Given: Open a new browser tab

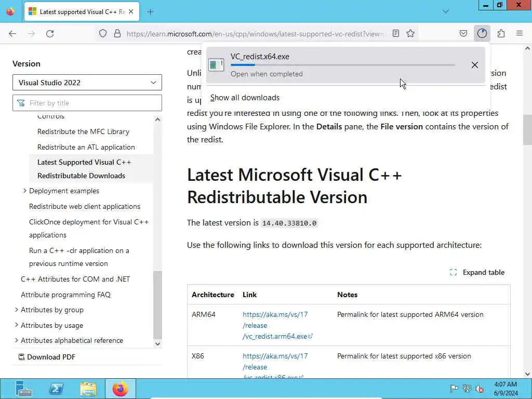Looking at the screenshot, I should coord(150,12).
